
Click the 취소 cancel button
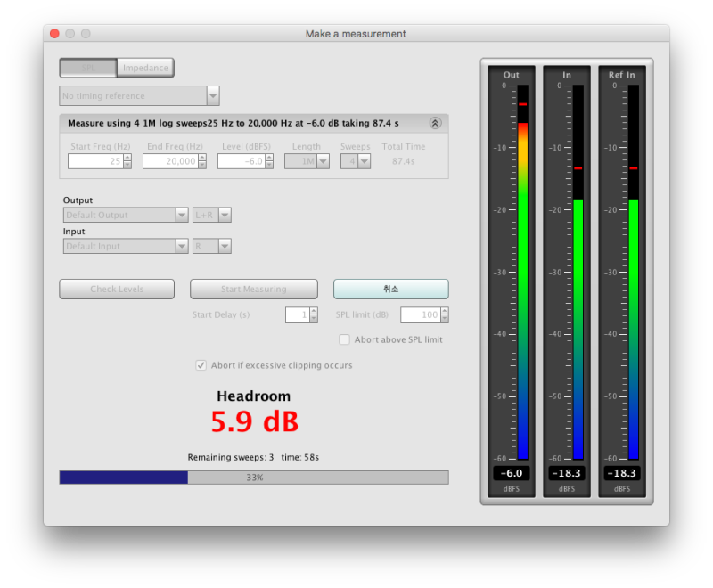(x=391, y=289)
